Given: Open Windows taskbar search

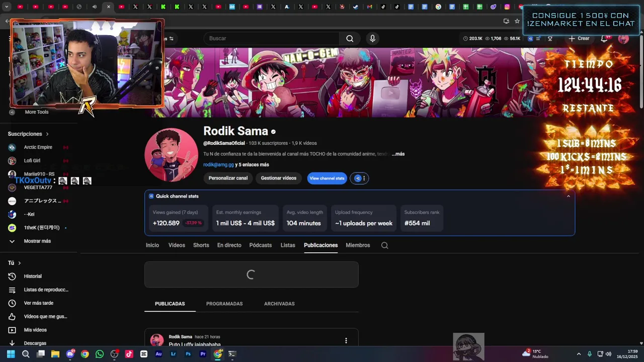Looking at the screenshot, I should [x=26, y=354].
